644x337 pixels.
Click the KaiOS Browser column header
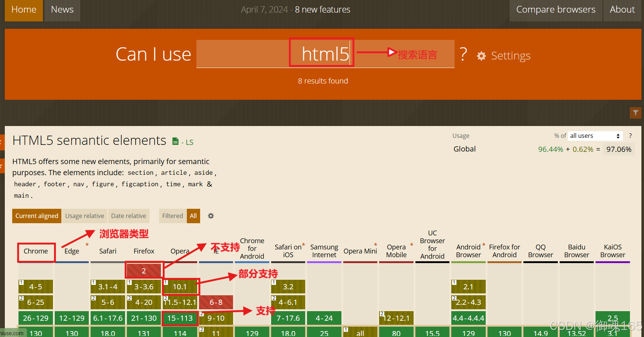click(613, 251)
